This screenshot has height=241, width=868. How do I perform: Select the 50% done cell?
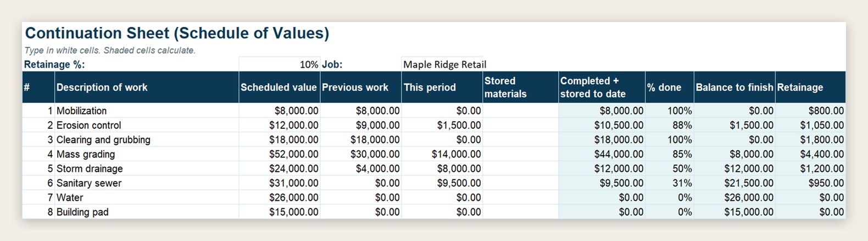669,168
